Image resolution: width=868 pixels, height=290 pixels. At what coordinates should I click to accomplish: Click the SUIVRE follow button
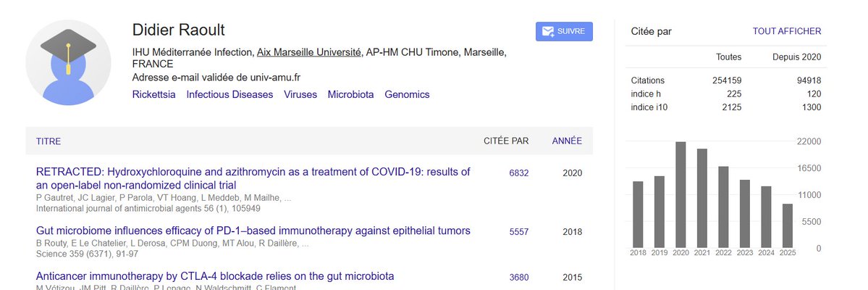pyautogui.click(x=564, y=31)
